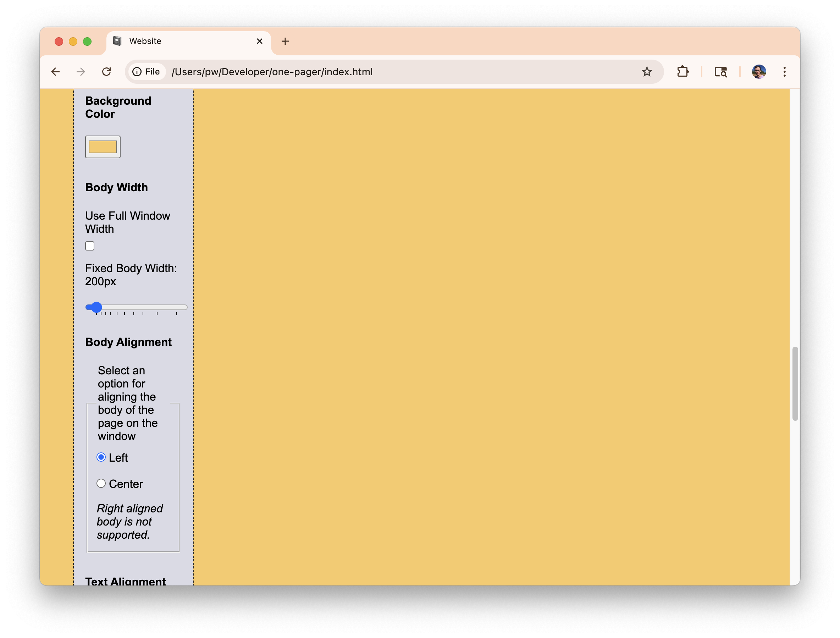Select the Center body alignment option
Image resolution: width=840 pixels, height=638 pixels.
[x=101, y=483]
